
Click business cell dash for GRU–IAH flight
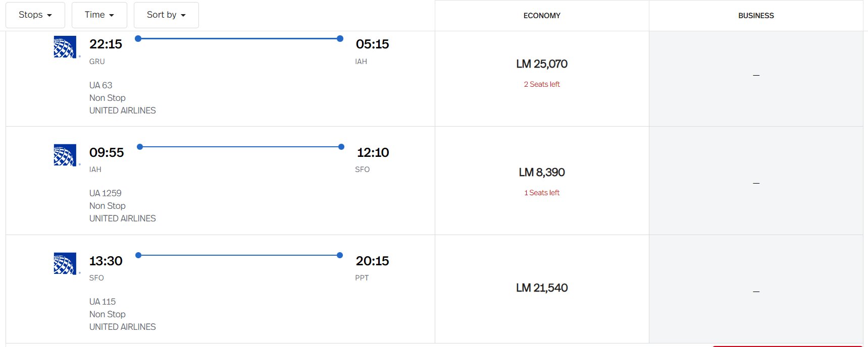coord(756,75)
